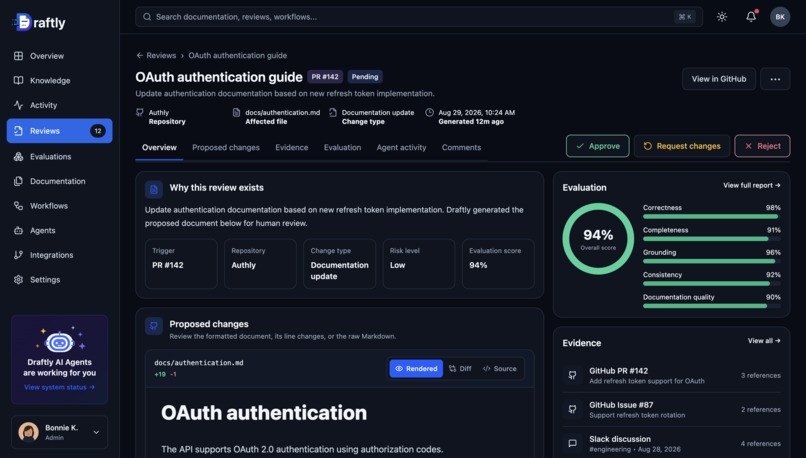Click the Correctness progress bar
Viewport: 806px width, 458px height.
point(711,216)
